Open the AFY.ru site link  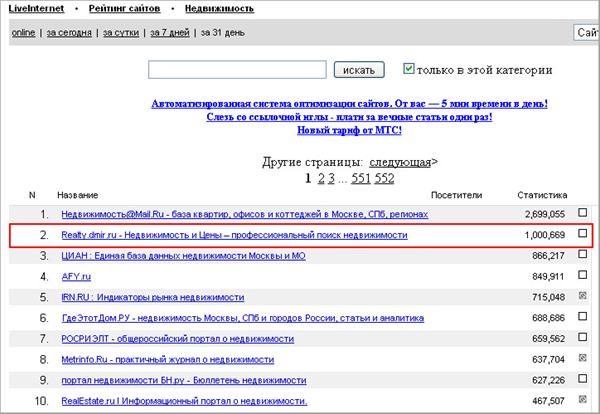[x=76, y=276]
